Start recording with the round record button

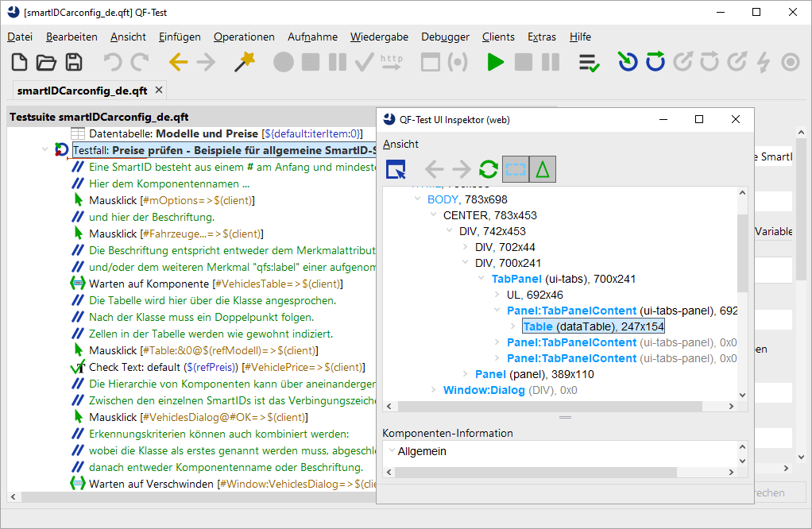[284, 62]
